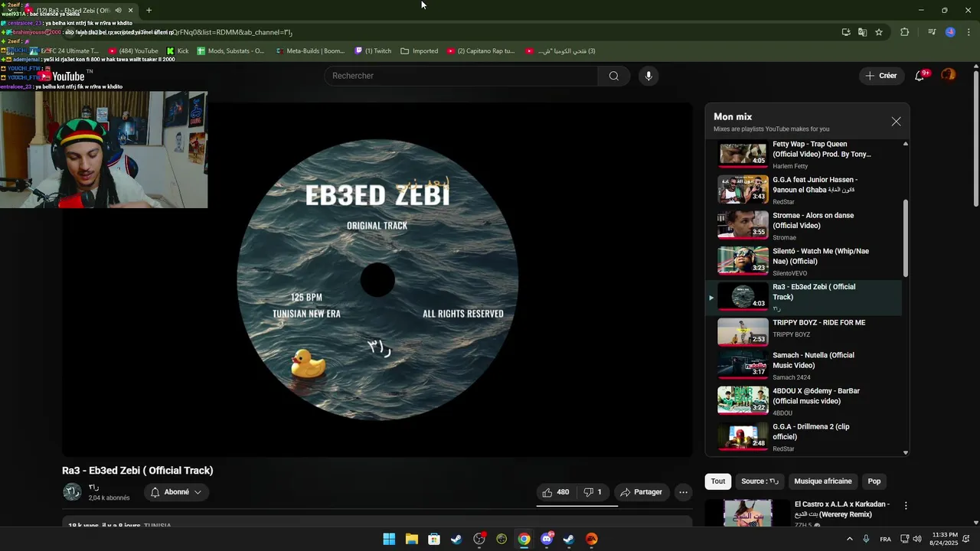Switch FRA input language in tray
The height and width of the screenshot is (551, 980).
click(885, 539)
